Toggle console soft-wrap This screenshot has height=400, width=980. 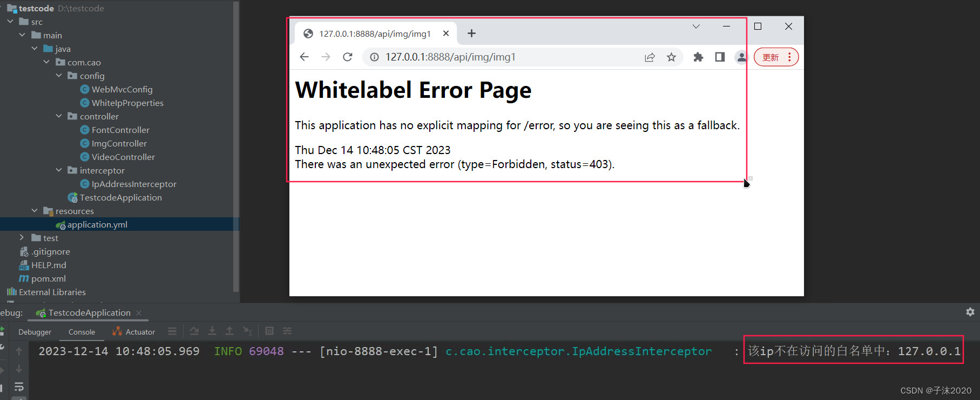click(x=19, y=386)
